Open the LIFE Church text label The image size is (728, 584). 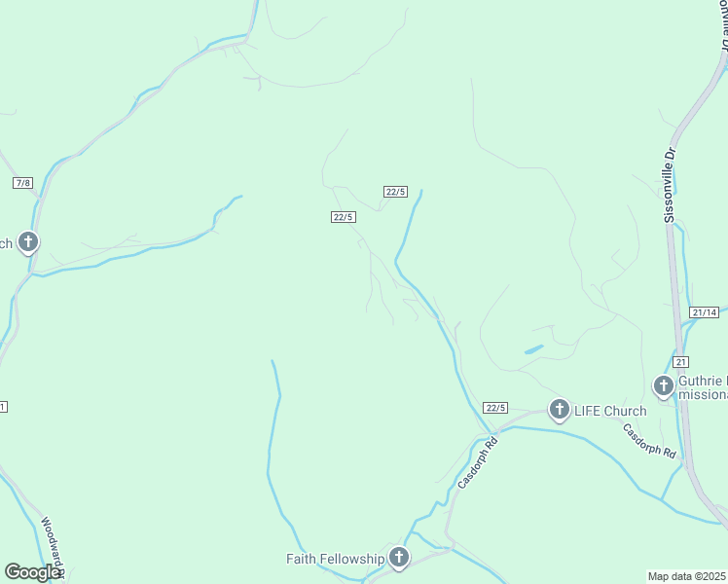pyautogui.click(x=610, y=412)
